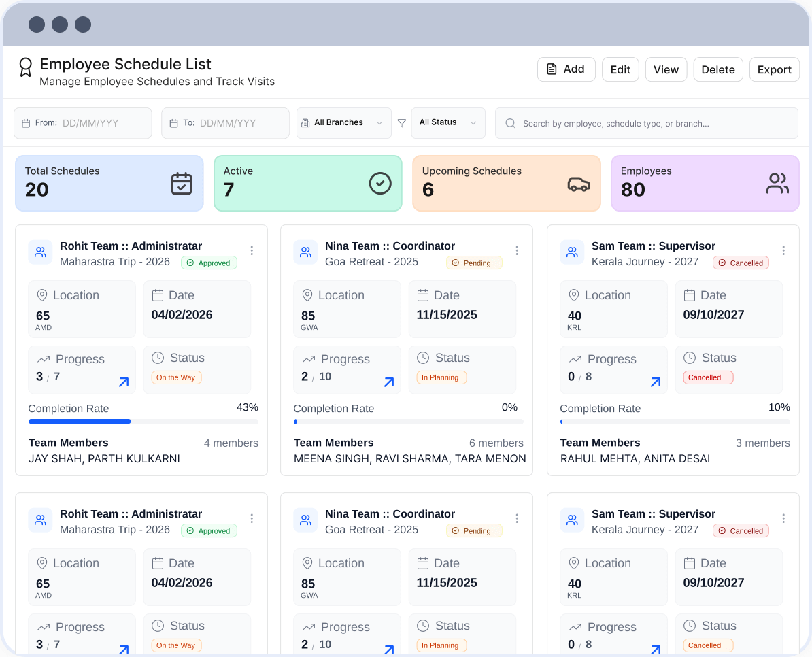Open progress arrow on Rohit Team's top card
Screen dimensions: 812x657
[124, 382]
